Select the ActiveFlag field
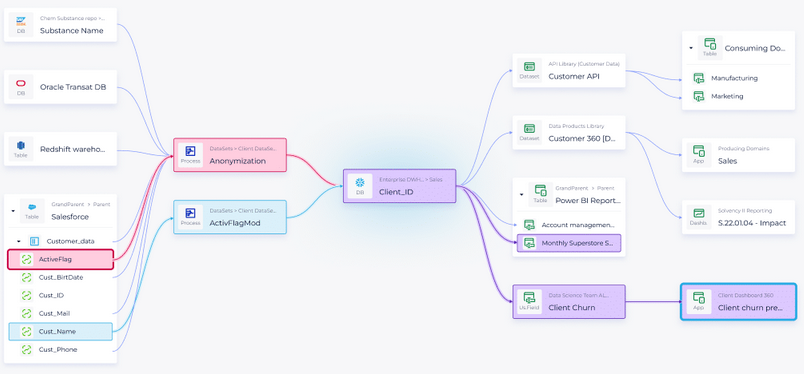 click(x=61, y=260)
